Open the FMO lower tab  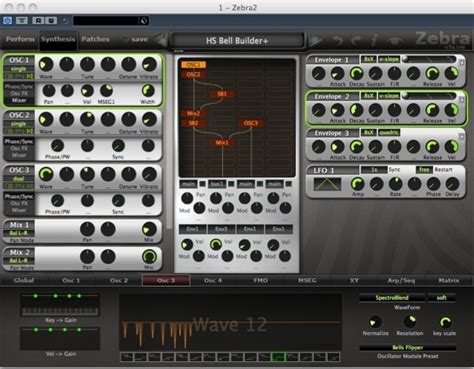click(x=260, y=280)
